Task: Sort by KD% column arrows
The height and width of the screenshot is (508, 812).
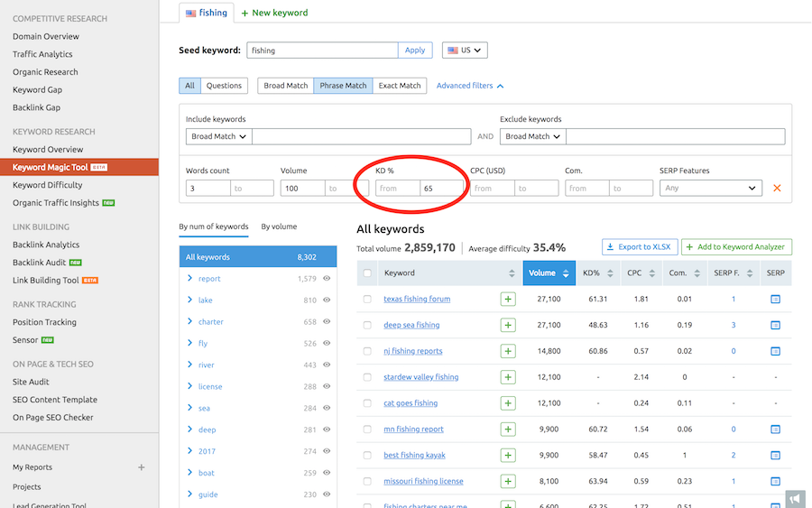Action: (x=610, y=273)
